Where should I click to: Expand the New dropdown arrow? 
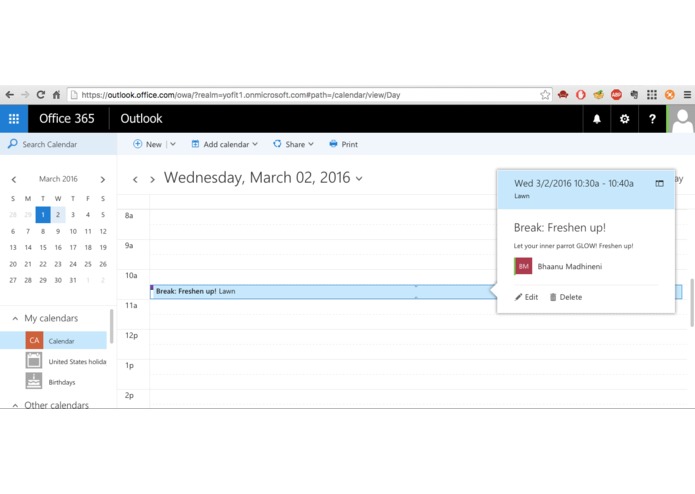[x=173, y=144]
